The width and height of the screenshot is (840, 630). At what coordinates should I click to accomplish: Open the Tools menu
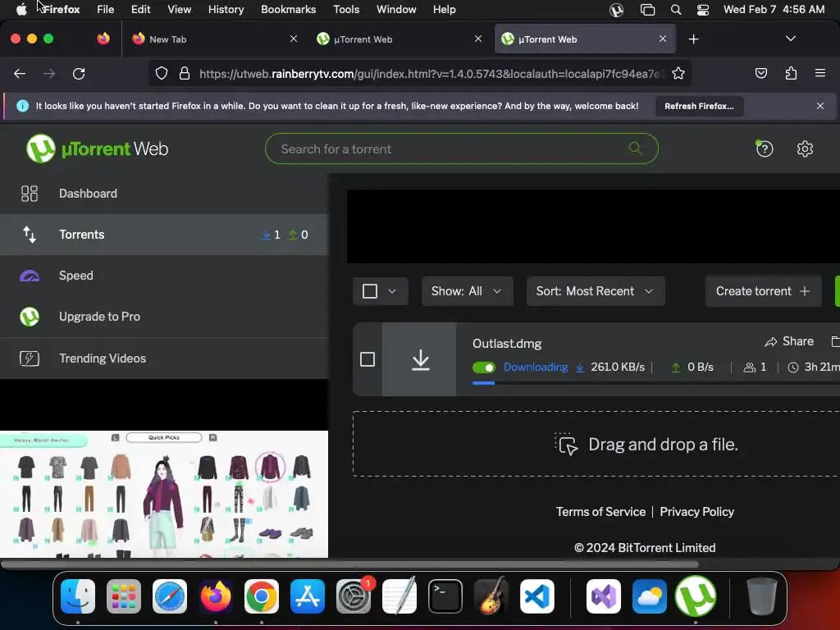pos(346,9)
